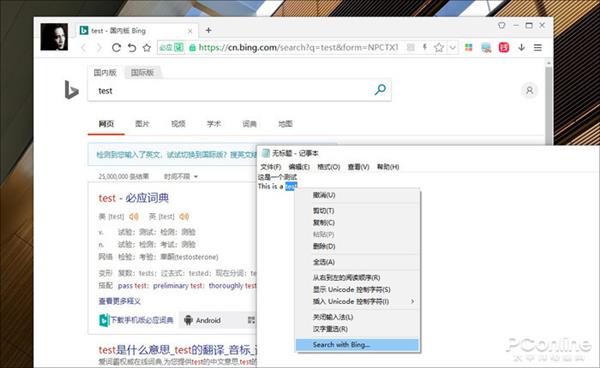600x368 pixels.
Task: Open the 'test是什么意思' search result link
Action: tap(178, 350)
